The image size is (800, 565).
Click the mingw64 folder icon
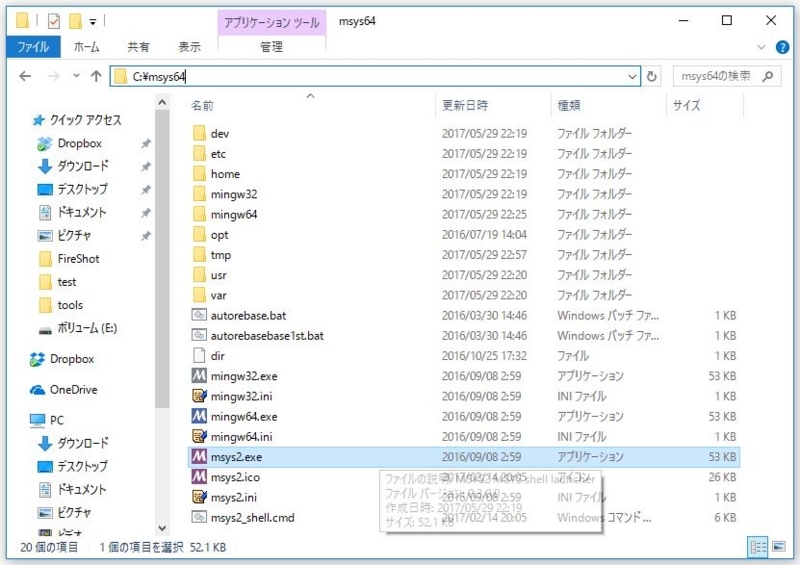coord(199,214)
